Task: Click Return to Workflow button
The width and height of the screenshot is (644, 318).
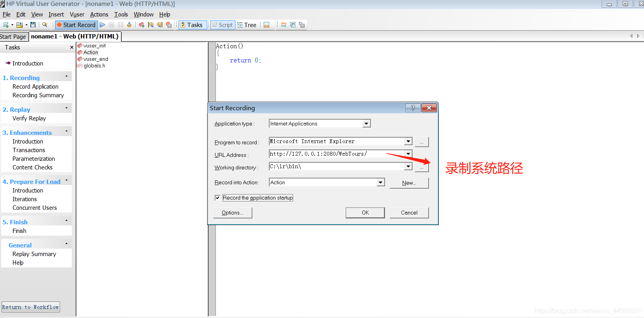Action: 31,307
